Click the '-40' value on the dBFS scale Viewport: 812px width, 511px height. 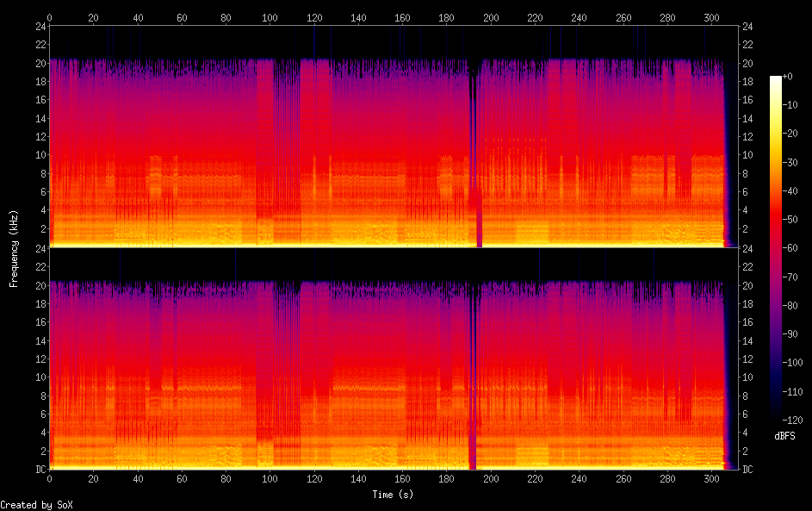coord(790,190)
